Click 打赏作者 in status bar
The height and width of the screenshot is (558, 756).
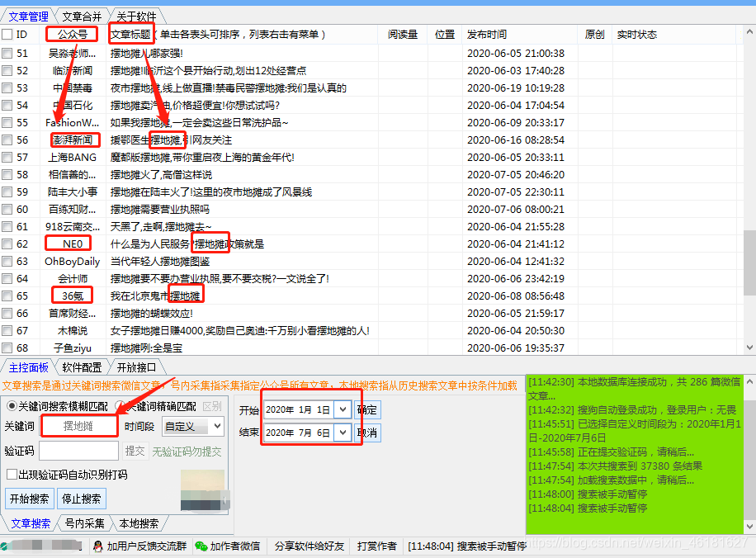pos(376,546)
